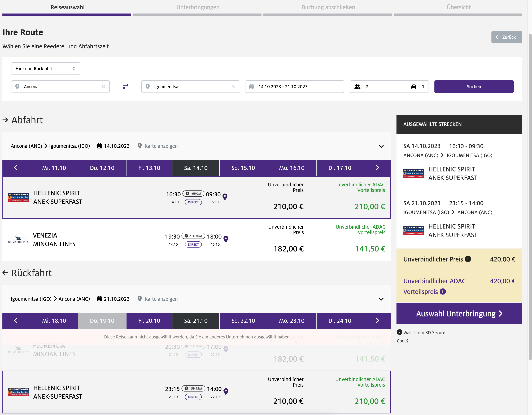Clear the Ancona field with X
This screenshot has width=532, height=415.
(x=103, y=87)
